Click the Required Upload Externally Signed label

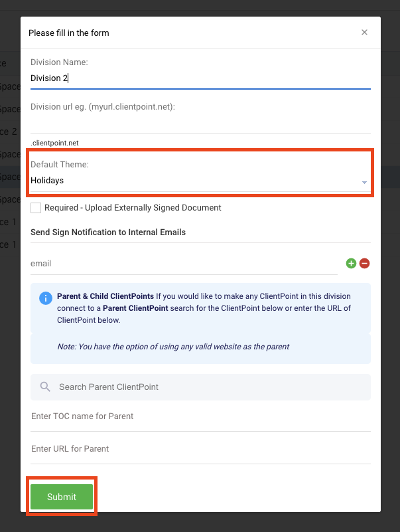(133, 208)
